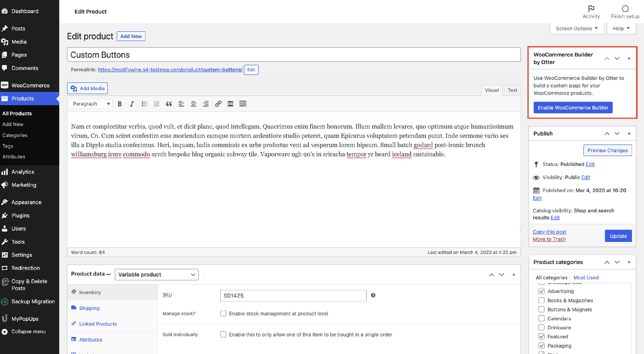644x354 pixels.
Task: Apply italic formatting in editor
Action: point(132,104)
